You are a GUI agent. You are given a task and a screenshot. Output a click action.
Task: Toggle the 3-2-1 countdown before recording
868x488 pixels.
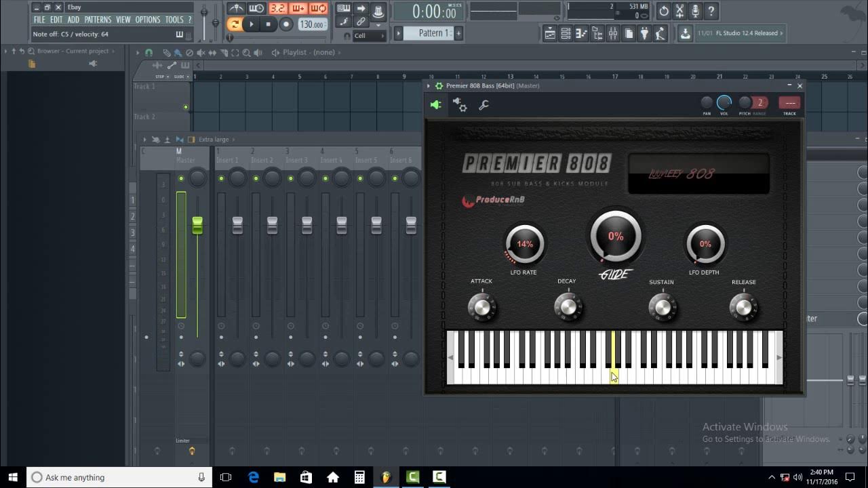[x=277, y=8]
